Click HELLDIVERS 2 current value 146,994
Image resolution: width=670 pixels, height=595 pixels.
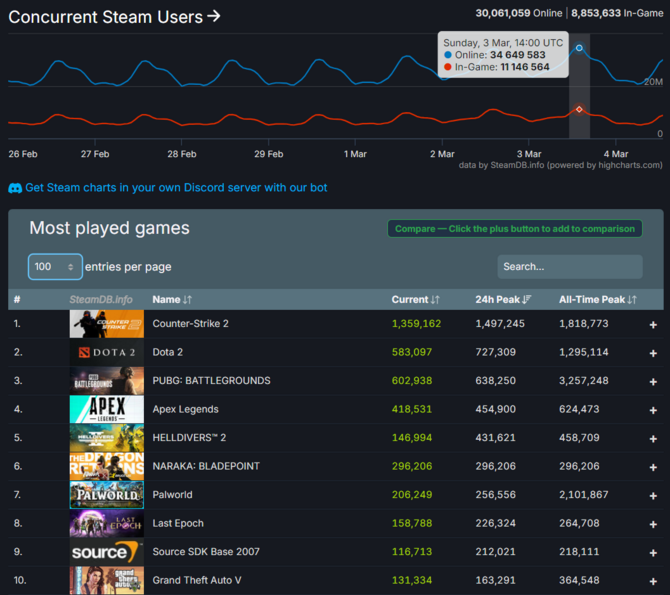[412, 438]
